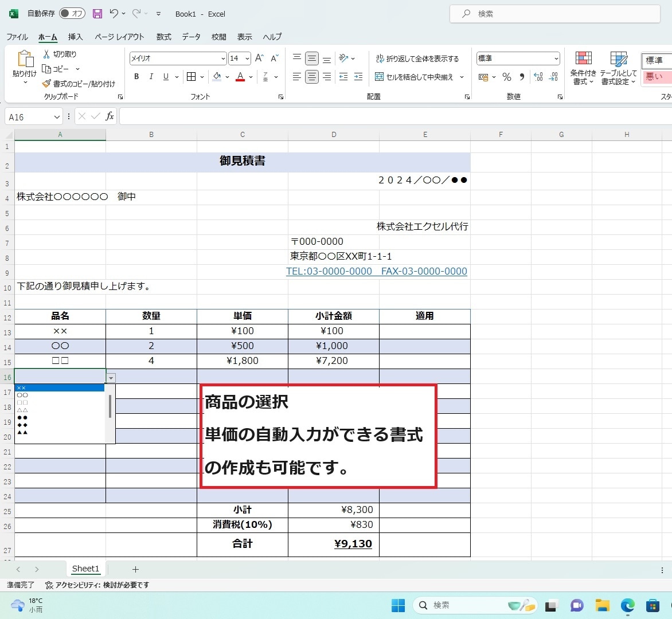Switch to Review (校閲) tab

pyautogui.click(x=218, y=37)
